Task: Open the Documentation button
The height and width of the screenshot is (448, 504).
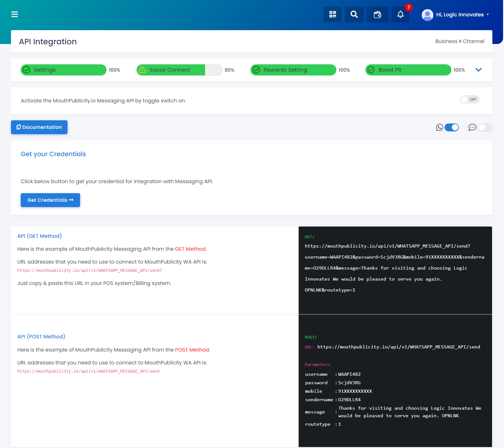Action: (x=39, y=127)
